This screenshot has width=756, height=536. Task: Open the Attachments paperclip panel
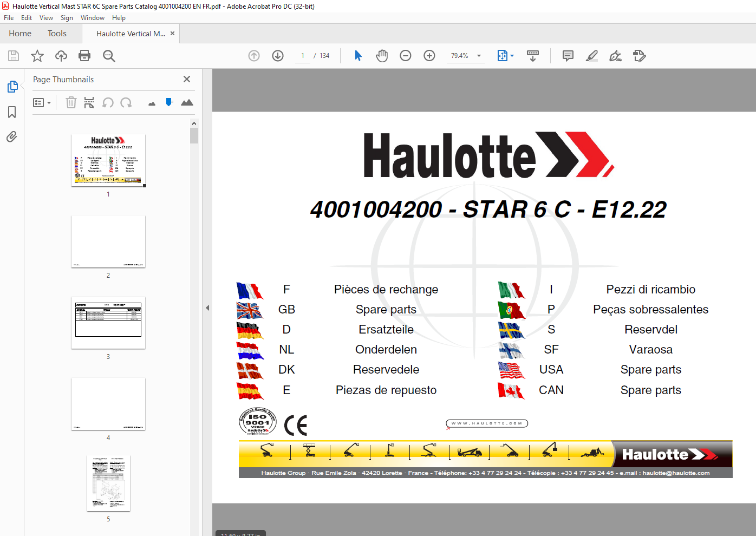point(12,136)
